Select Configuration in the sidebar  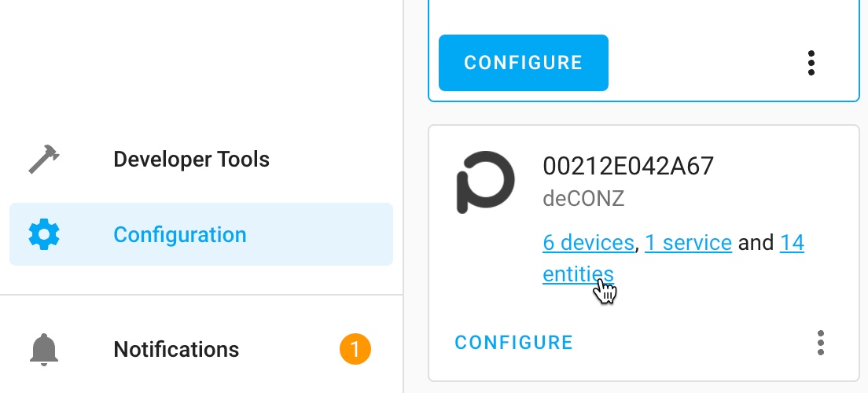click(x=179, y=234)
